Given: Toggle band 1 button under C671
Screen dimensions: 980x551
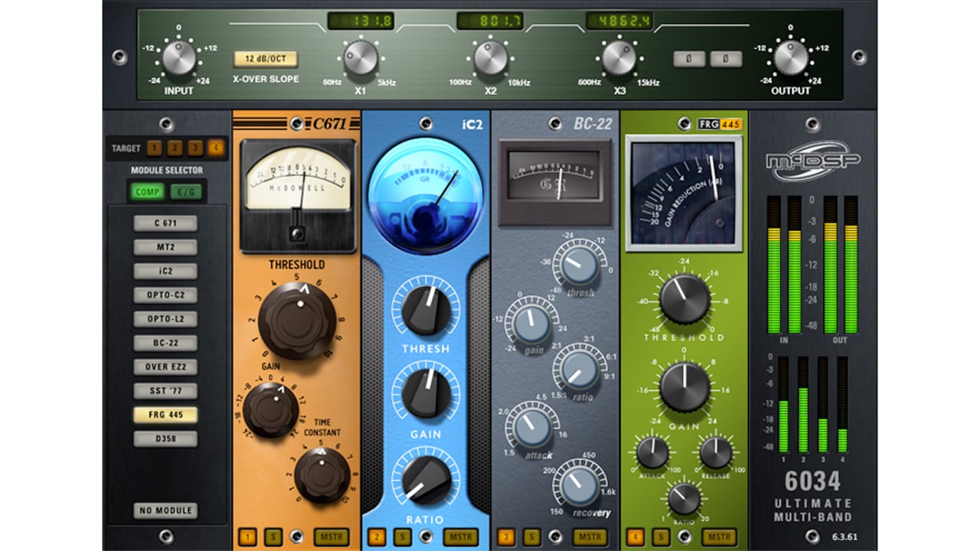Looking at the screenshot, I should pyautogui.click(x=247, y=536).
